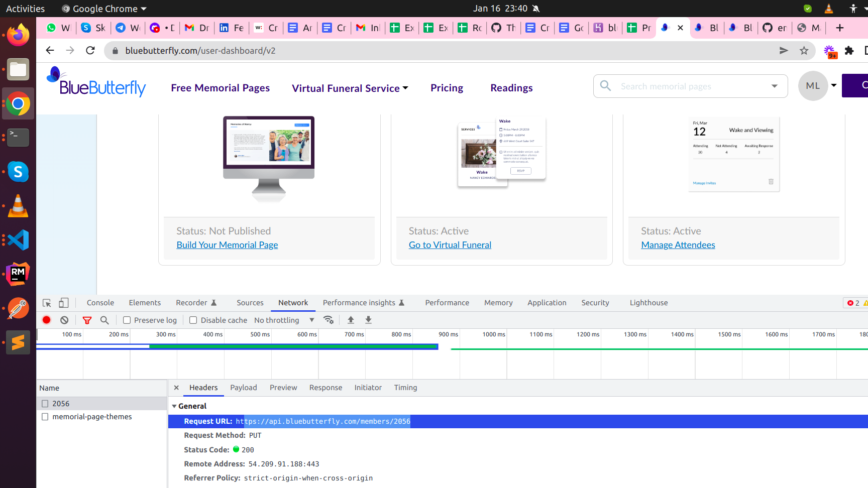
Task: Open the network search magnifier icon
Action: tap(104, 320)
